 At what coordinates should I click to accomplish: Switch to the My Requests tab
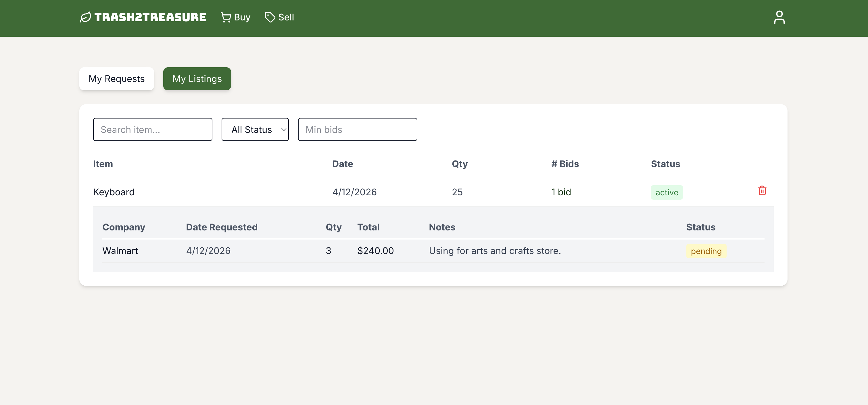point(116,79)
